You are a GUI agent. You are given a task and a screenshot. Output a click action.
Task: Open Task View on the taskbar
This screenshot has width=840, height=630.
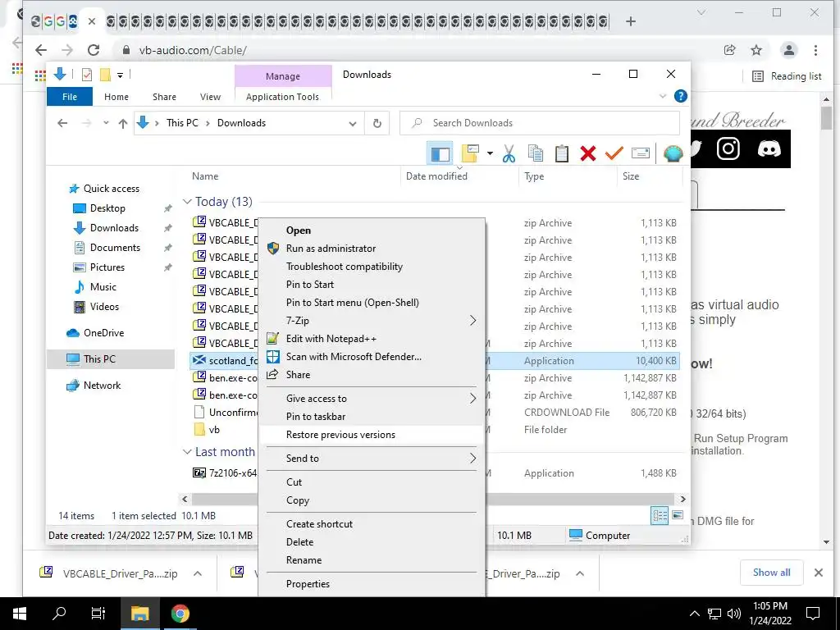(98, 614)
